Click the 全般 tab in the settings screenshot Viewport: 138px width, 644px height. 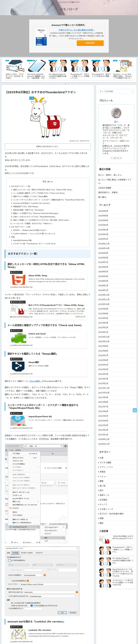8,553
